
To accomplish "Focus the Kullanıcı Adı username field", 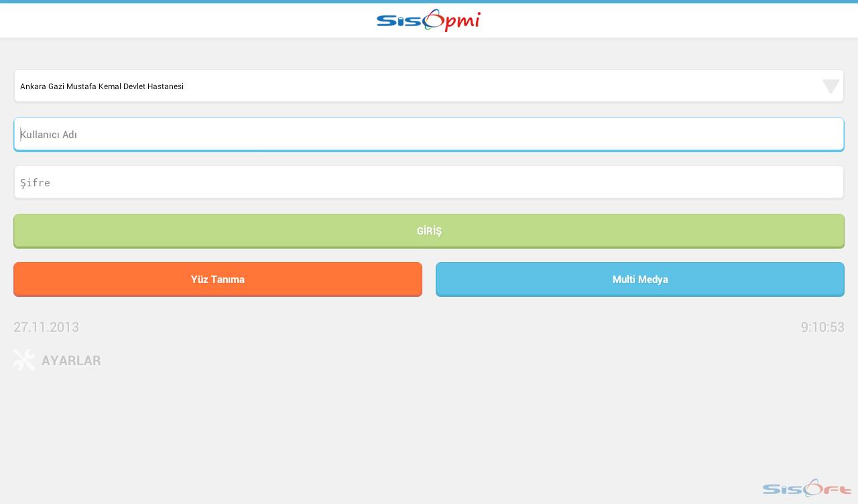I will [x=429, y=134].
